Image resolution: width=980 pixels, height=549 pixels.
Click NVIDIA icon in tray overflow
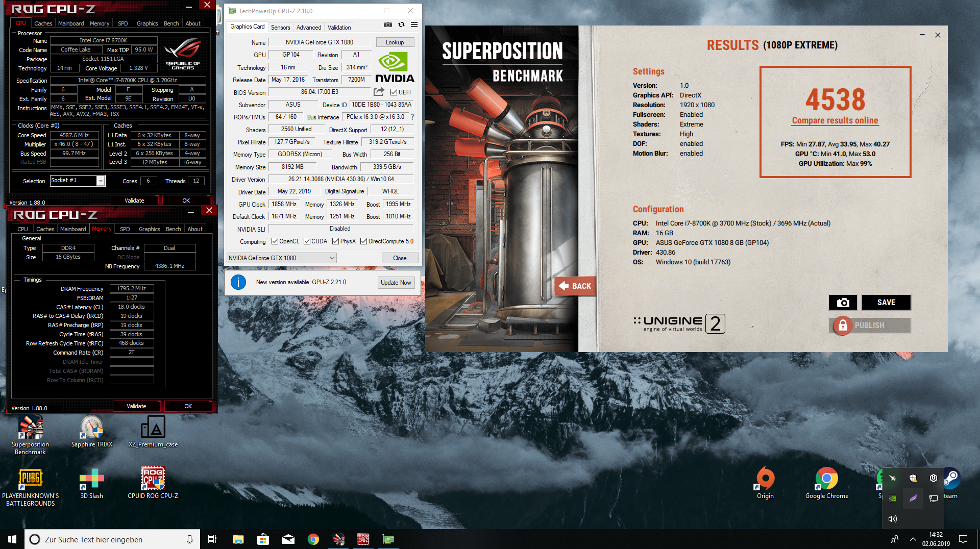point(893,498)
